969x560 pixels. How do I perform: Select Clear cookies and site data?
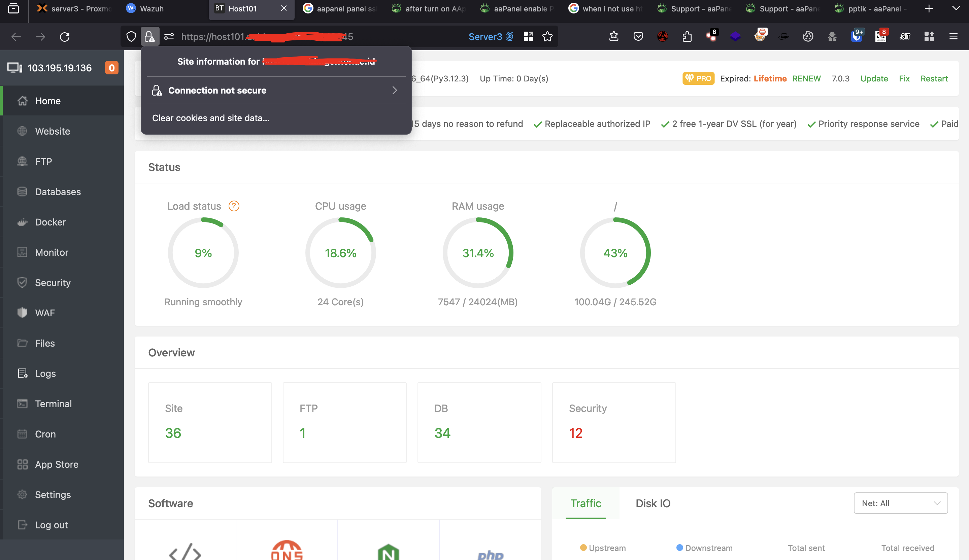[211, 118]
